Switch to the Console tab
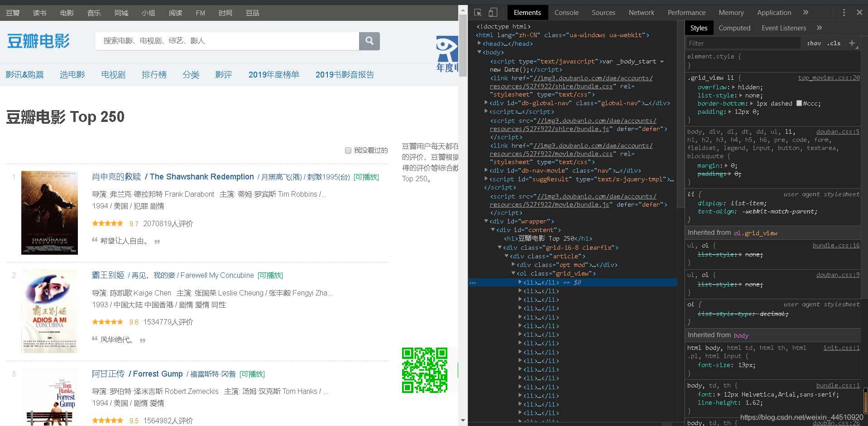The image size is (868, 426). pos(566,13)
